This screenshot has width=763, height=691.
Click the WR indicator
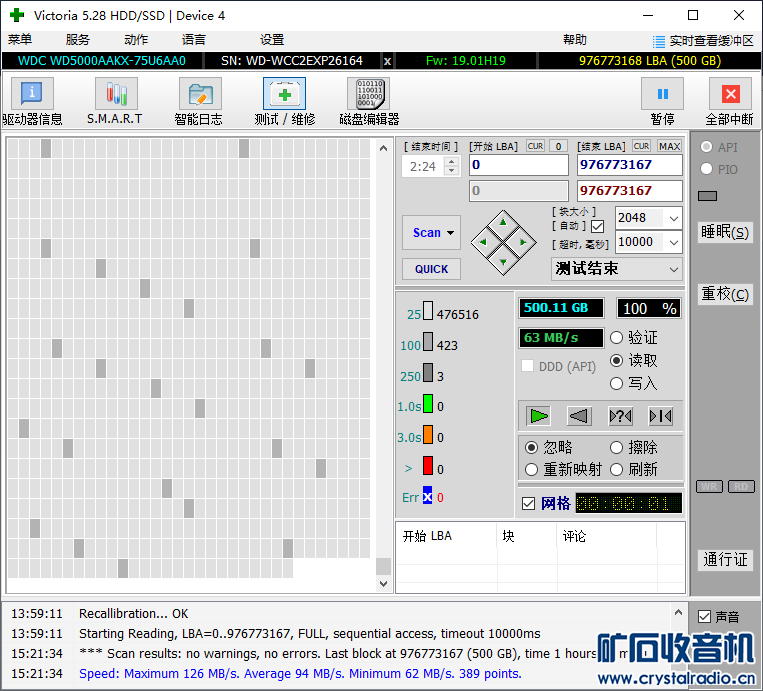tap(709, 486)
